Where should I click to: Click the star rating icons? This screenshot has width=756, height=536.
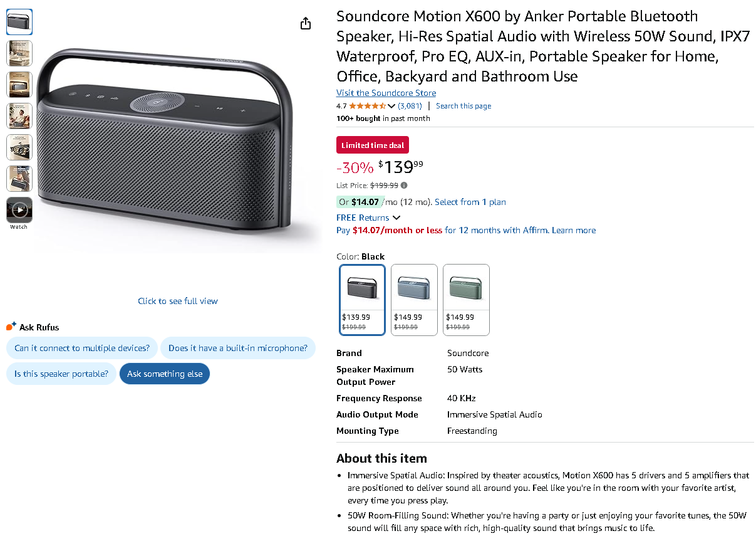pos(367,106)
